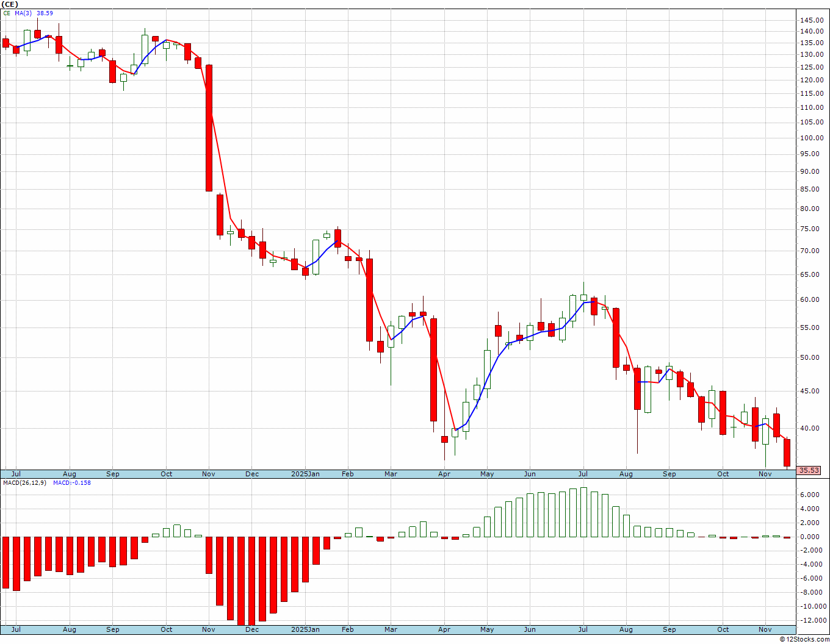Viewport: 830px width, 644px height.
Task: Click the tall red candle dropping from 125 to 85
Action: (x=209, y=128)
